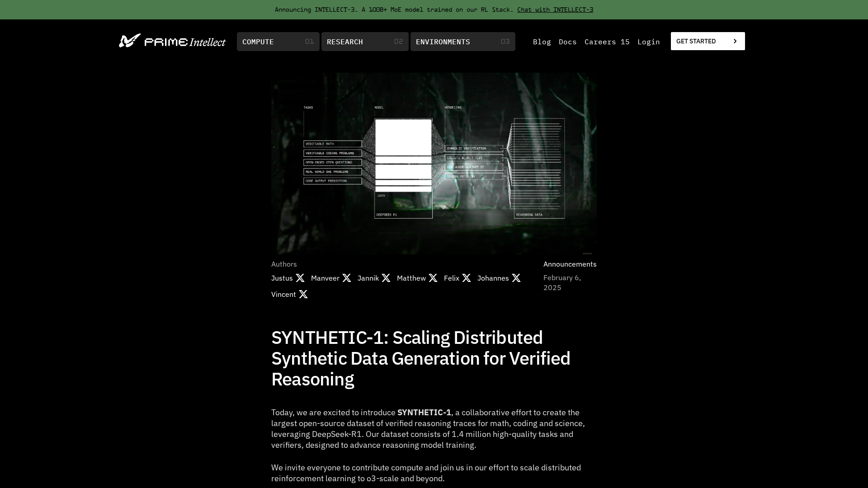This screenshot has width=868, height=488.
Task: Follow the Chat with INTELLECT-3 link
Action: pos(555,9)
